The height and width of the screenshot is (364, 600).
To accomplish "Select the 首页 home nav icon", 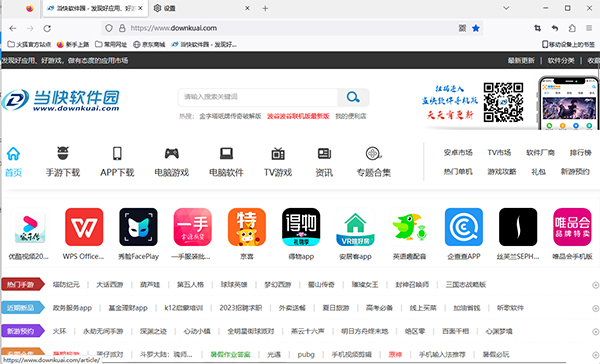I will (13, 162).
